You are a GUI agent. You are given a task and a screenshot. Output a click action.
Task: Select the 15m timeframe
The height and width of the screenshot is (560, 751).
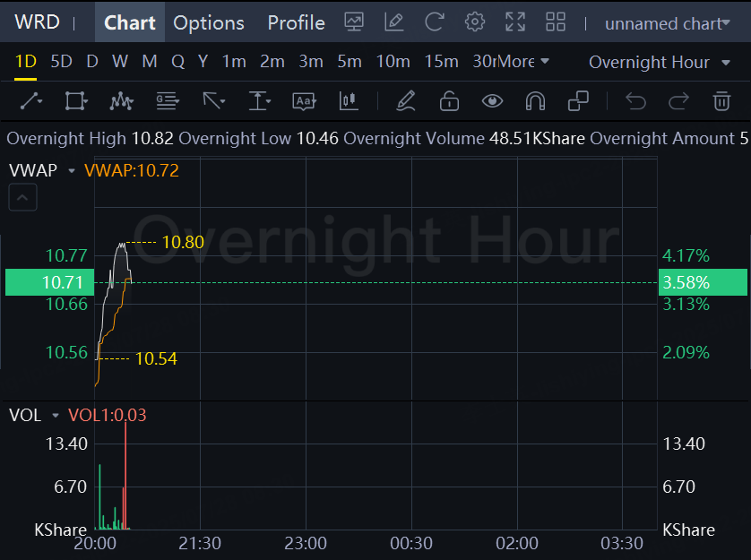pyautogui.click(x=441, y=62)
